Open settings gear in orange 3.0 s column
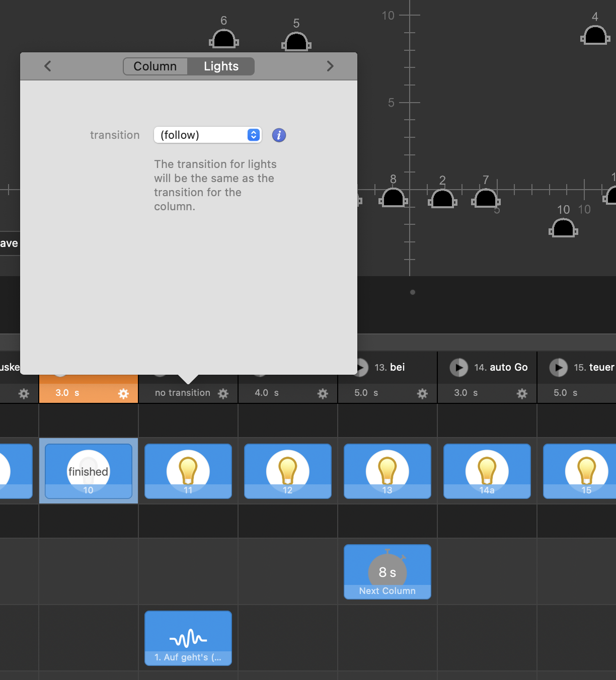This screenshot has width=616, height=680. click(x=123, y=393)
